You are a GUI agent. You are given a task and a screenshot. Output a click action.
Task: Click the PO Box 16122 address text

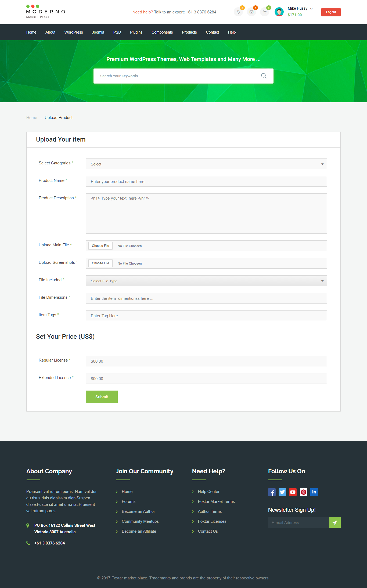[65, 529]
